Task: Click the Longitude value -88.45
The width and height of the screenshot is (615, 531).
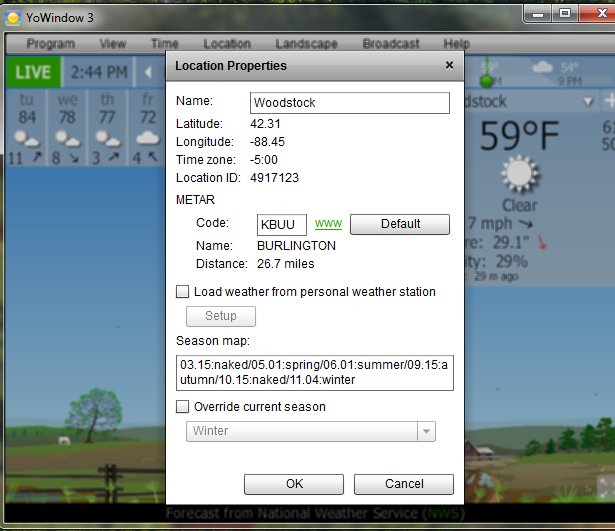Action: point(267,142)
